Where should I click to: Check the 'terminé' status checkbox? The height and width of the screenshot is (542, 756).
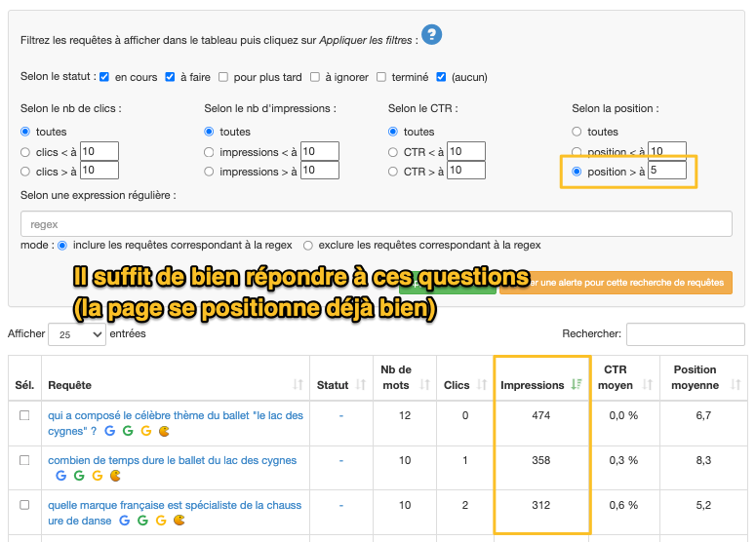pyautogui.click(x=381, y=77)
